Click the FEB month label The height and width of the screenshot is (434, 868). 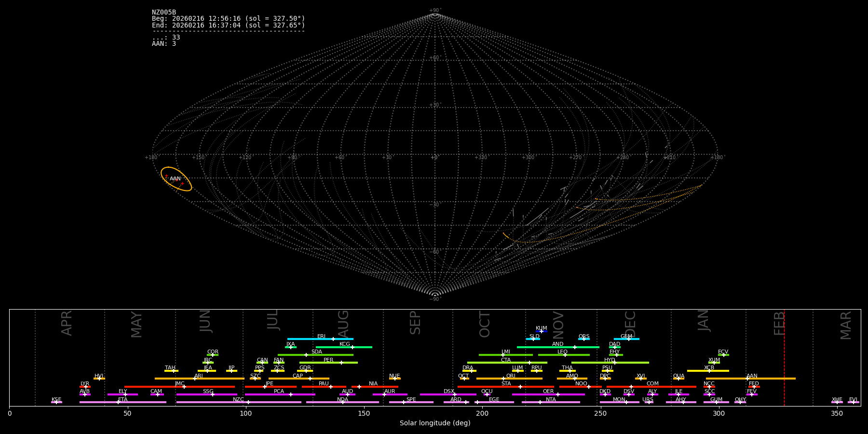(779, 323)
